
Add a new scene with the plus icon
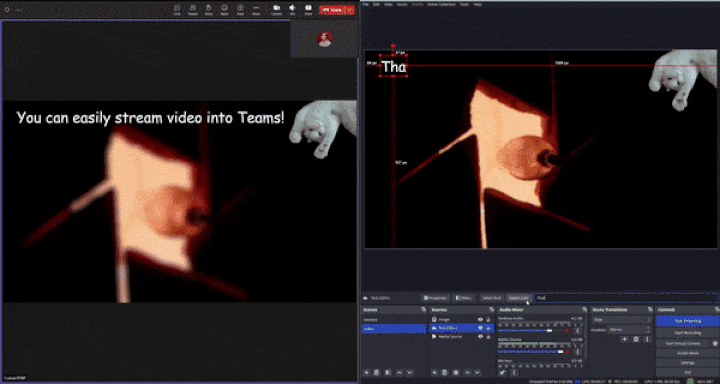tap(366, 373)
